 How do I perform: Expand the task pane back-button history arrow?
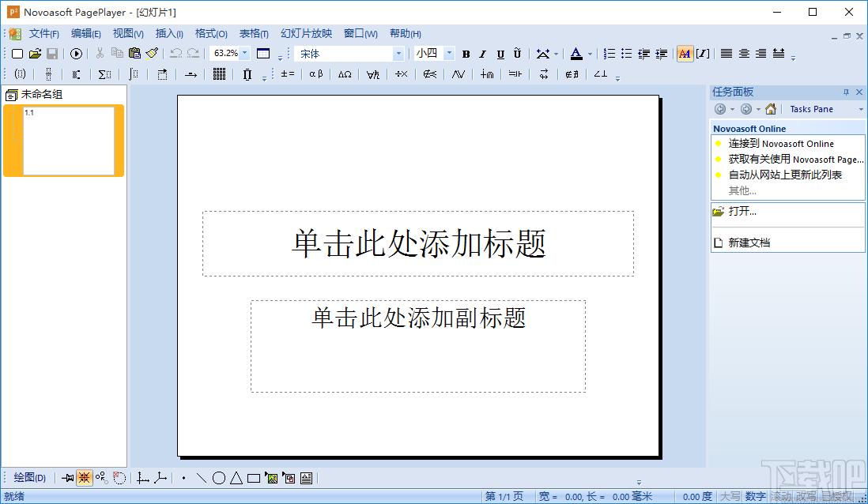(732, 109)
